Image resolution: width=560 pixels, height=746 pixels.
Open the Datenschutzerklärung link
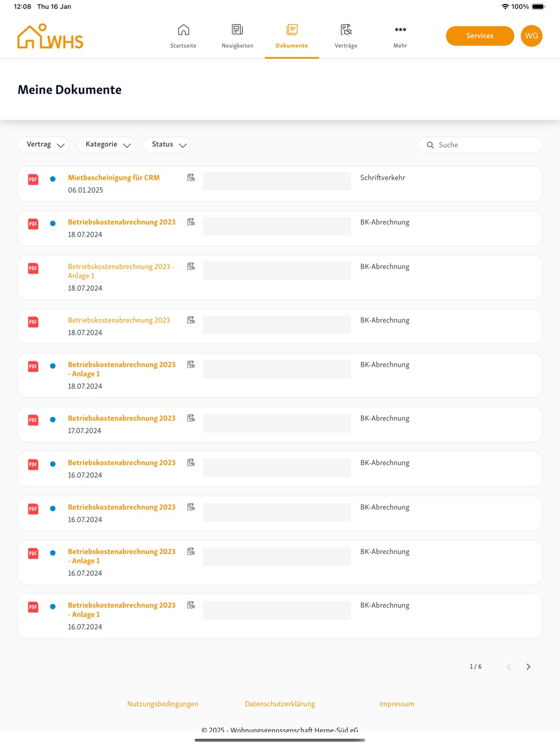pos(280,704)
